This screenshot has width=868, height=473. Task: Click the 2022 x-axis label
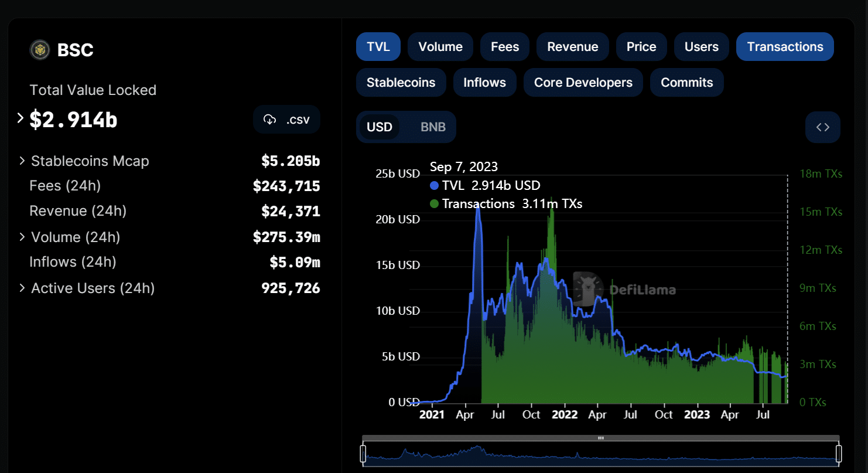pos(565,415)
